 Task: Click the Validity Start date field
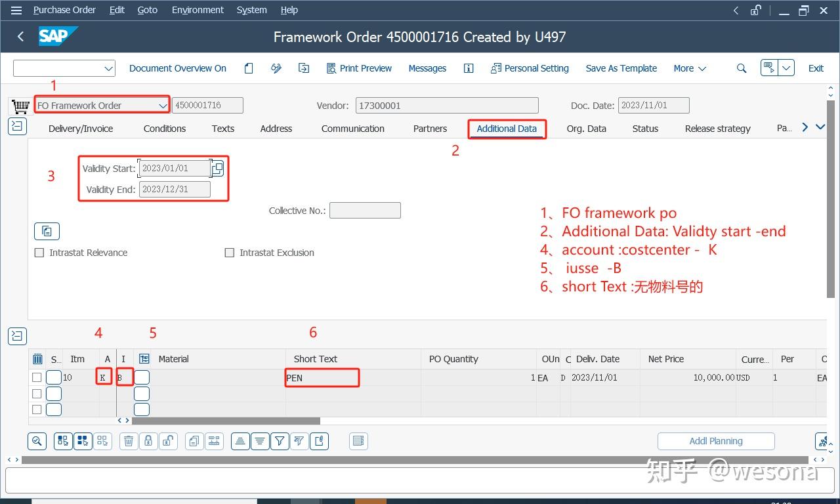(174, 169)
